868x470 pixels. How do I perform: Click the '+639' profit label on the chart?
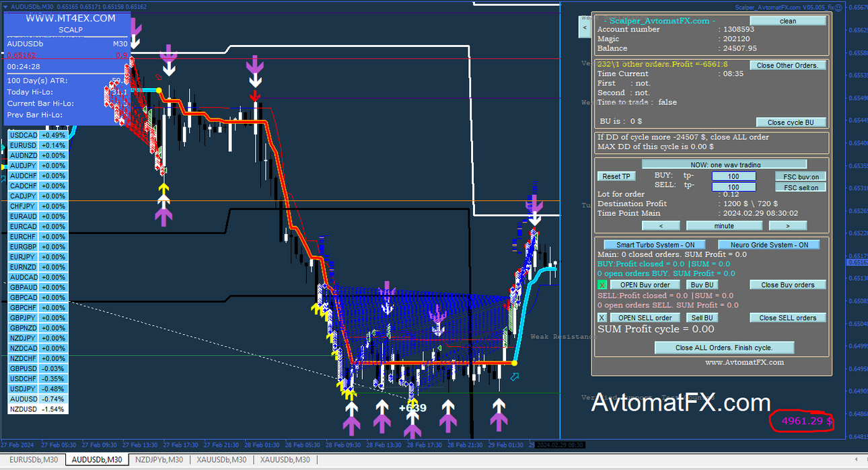point(412,408)
